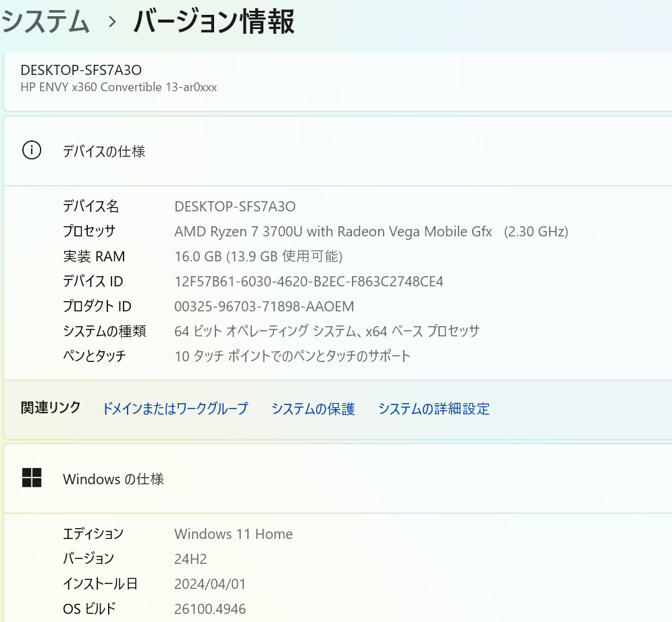This screenshot has width=672, height=622.
Task: Open the システムの保護 link
Action: (313, 409)
